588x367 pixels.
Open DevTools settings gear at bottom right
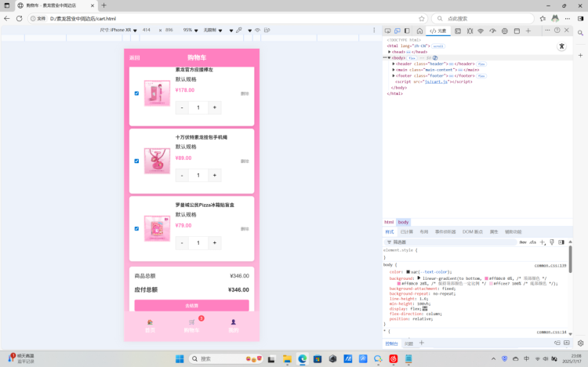[x=580, y=343]
